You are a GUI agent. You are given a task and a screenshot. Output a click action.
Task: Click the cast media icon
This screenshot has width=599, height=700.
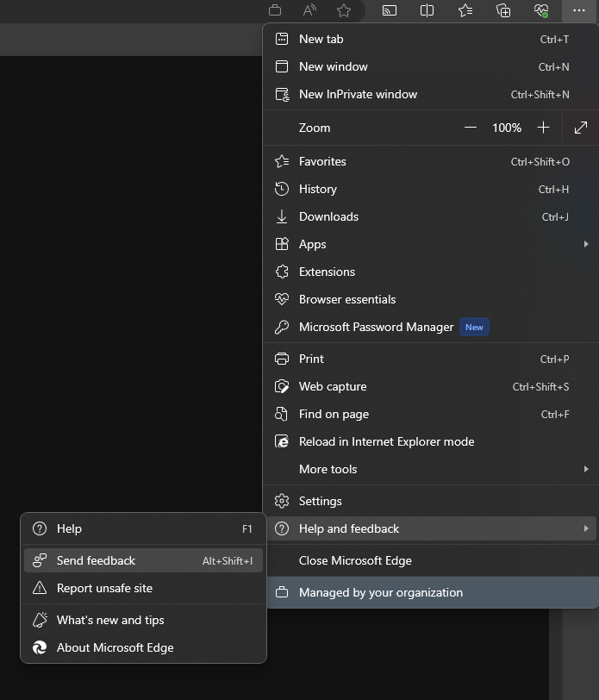[390, 10]
